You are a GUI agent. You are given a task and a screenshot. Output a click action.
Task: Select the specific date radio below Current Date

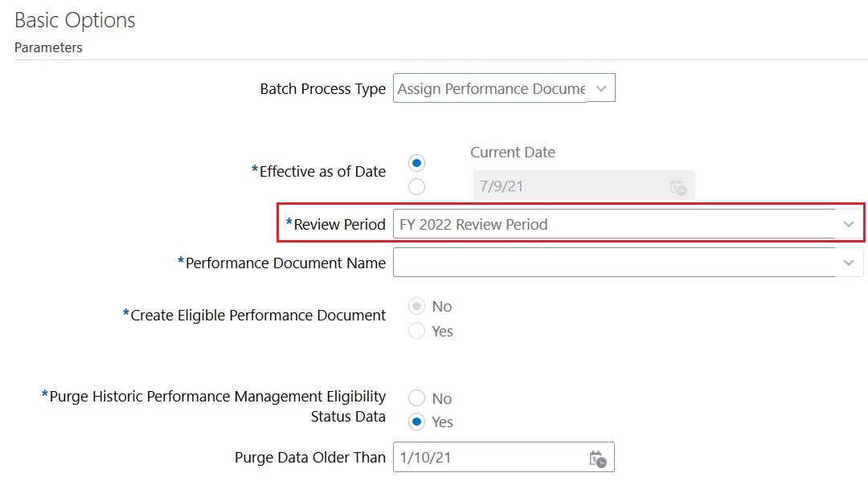click(417, 187)
